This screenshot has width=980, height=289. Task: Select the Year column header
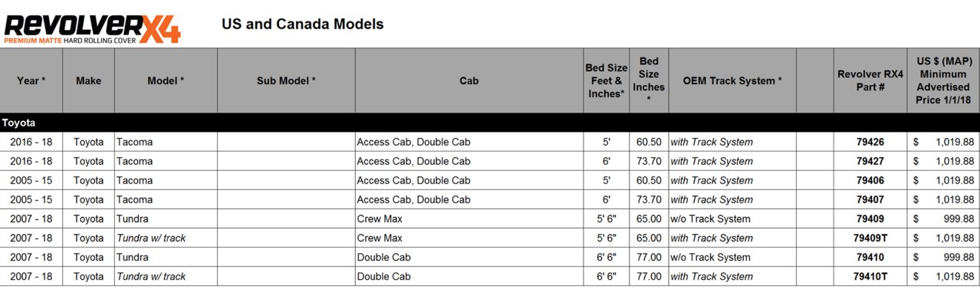coord(31,80)
